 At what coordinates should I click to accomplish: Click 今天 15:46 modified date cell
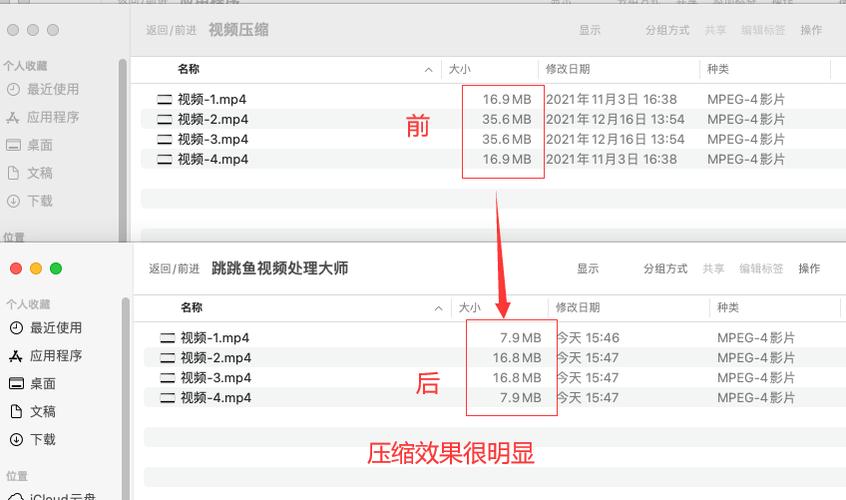(588, 338)
